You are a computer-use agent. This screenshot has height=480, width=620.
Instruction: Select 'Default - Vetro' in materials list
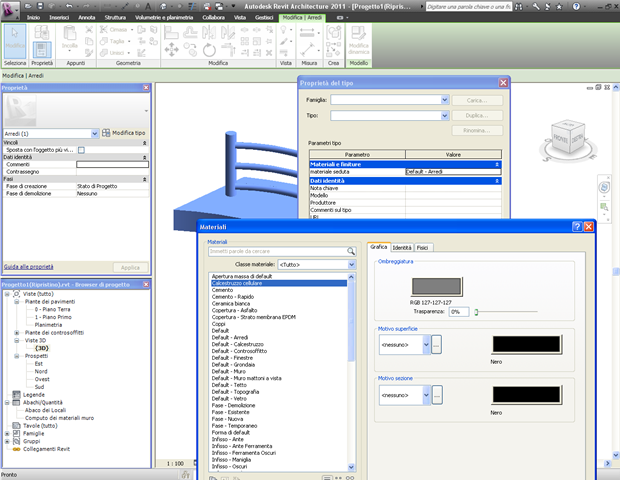(231, 397)
